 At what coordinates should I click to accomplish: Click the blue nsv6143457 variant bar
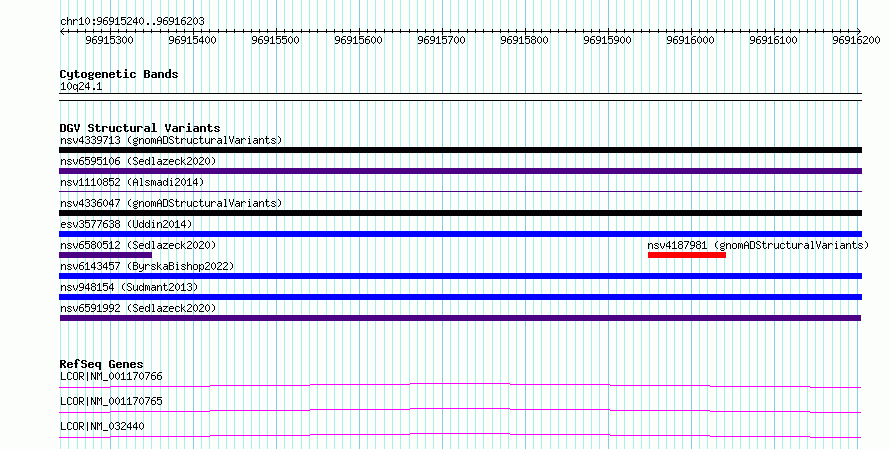click(x=460, y=276)
